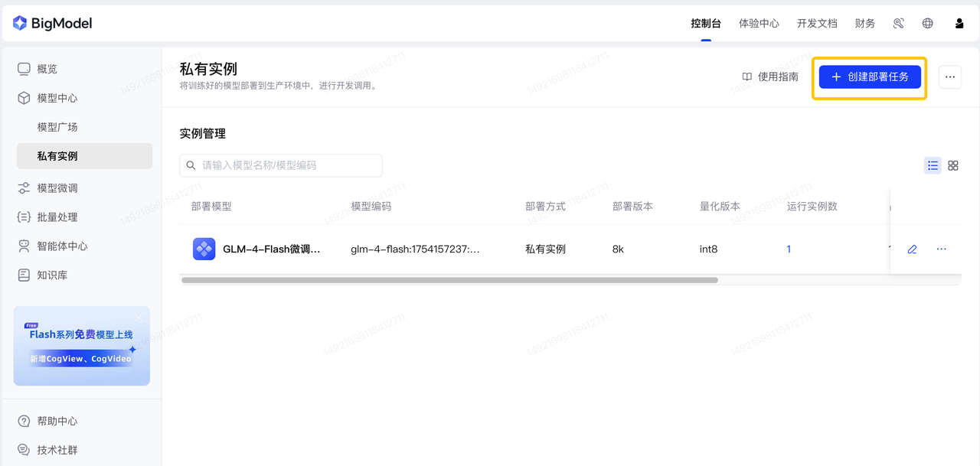Click the int8 quantization cell
980x466 pixels.
coord(709,249)
